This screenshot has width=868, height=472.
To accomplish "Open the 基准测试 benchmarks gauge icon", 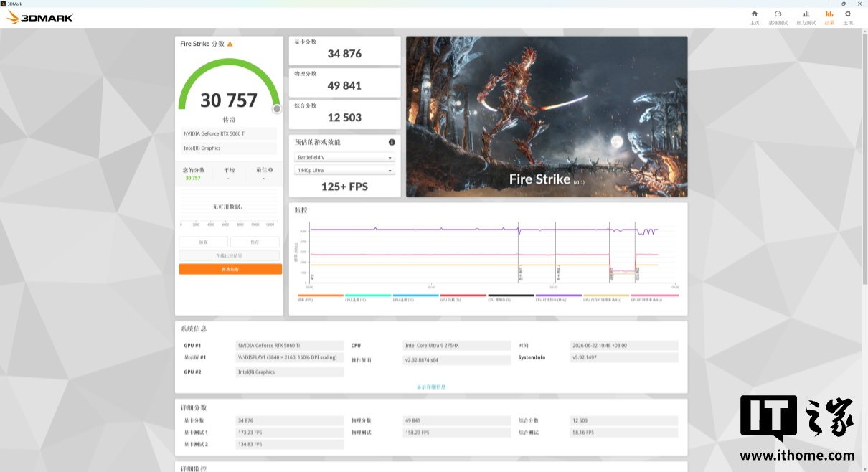I will (778, 14).
